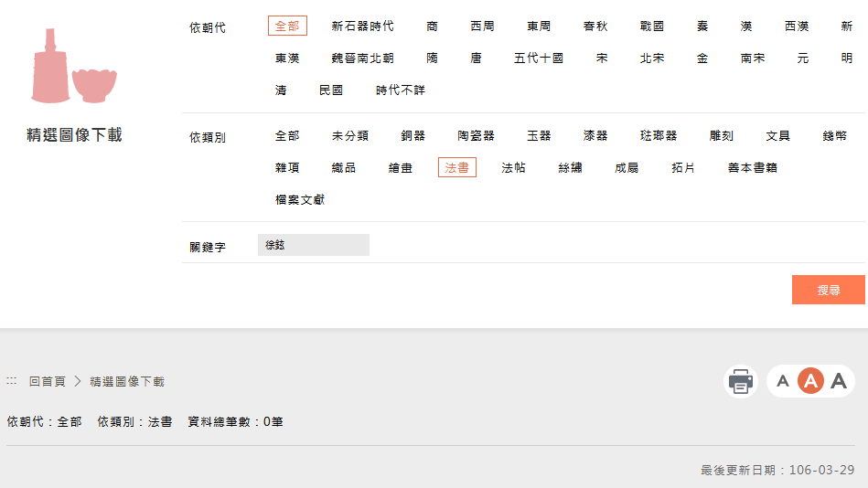
Task: Select category filter 全部
Action: 287,135
